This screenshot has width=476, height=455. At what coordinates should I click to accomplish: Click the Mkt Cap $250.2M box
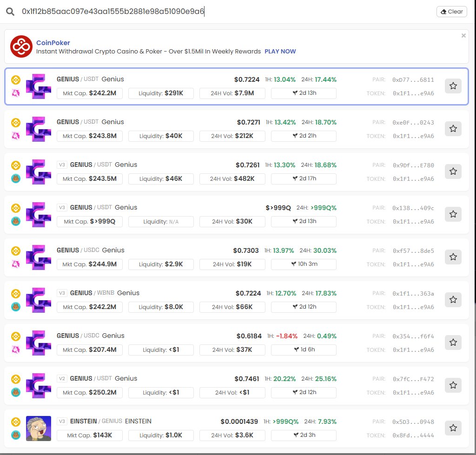(x=90, y=392)
